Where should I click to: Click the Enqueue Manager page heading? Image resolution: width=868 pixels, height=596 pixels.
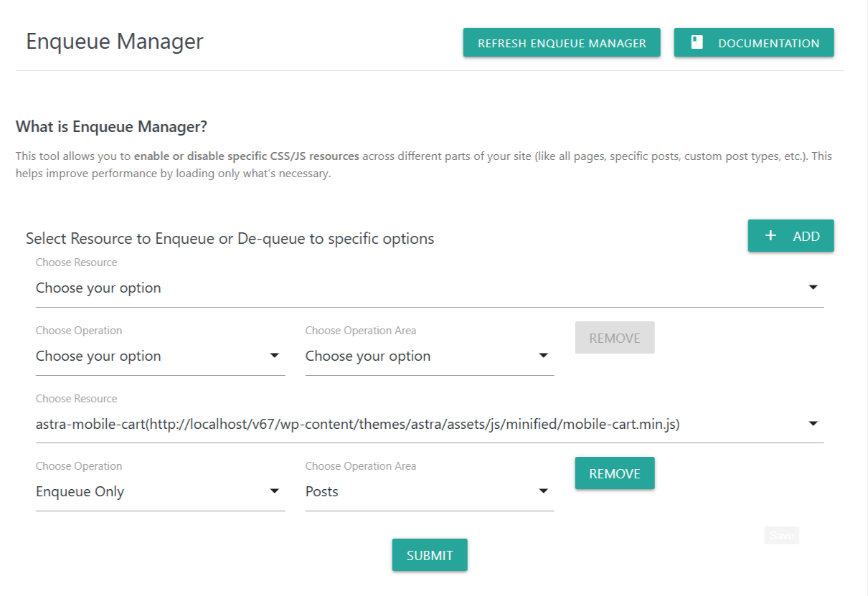click(115, 42)
